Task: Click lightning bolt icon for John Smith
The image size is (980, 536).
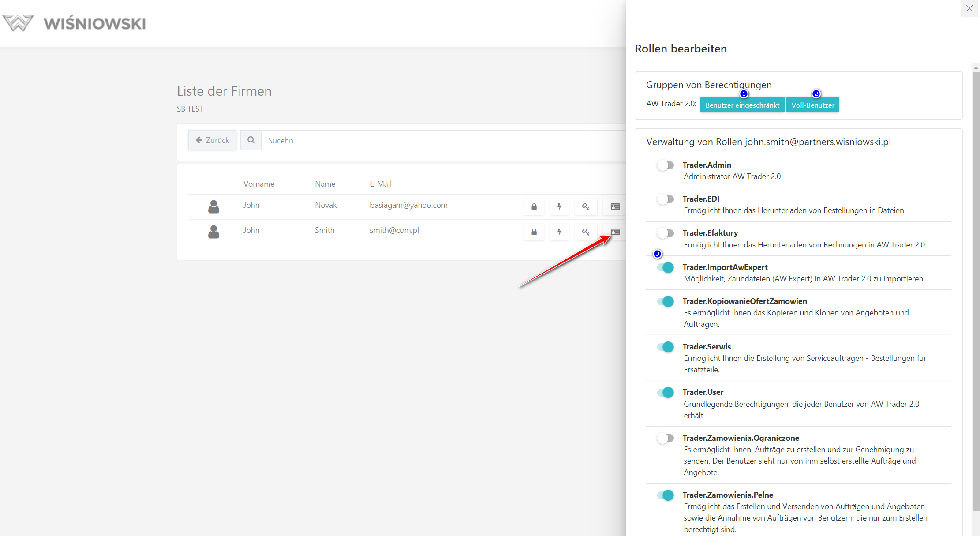Action: pos(559,232)
